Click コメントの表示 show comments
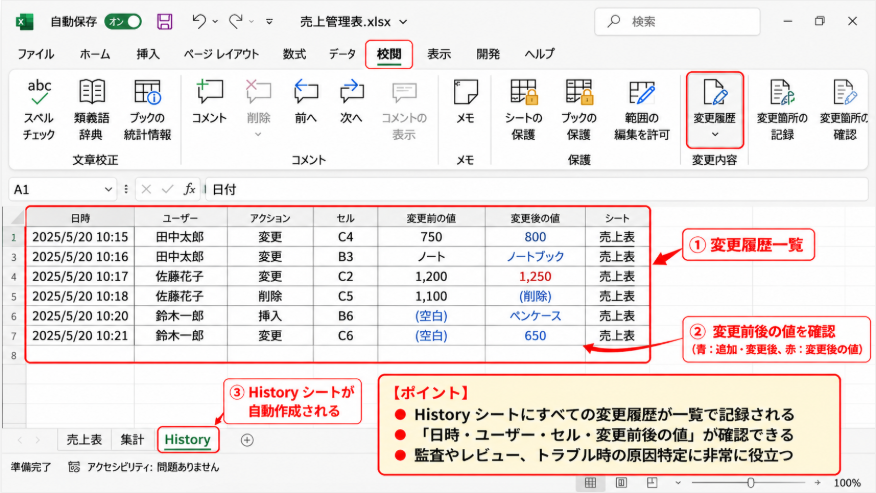 pos(404,110)
